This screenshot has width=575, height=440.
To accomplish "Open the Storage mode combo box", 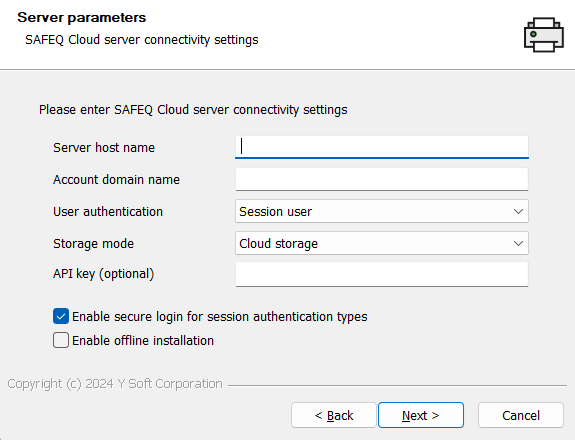I will 382,243.
